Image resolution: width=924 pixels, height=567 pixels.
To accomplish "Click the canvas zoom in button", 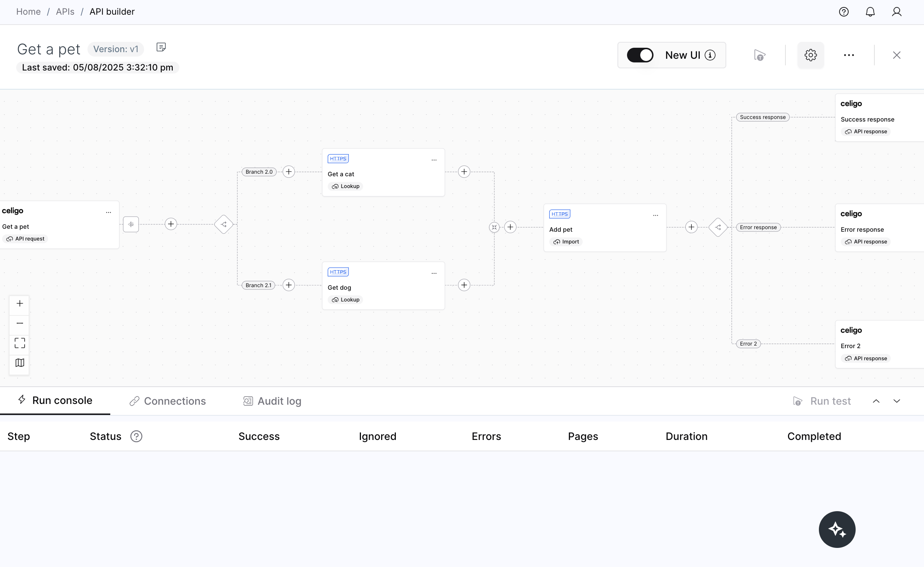I will point(19,303).
